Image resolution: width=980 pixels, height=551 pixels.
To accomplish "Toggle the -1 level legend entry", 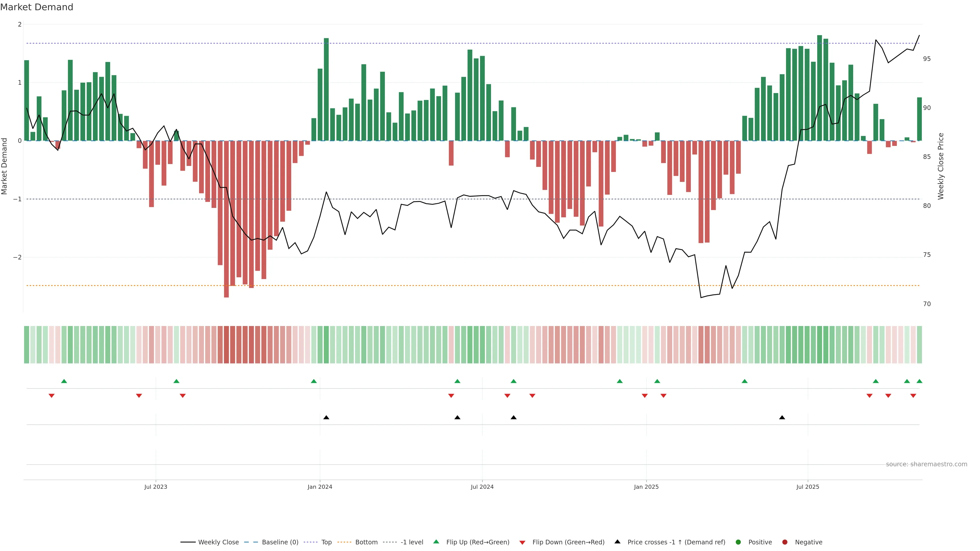I will click(412, 542).
